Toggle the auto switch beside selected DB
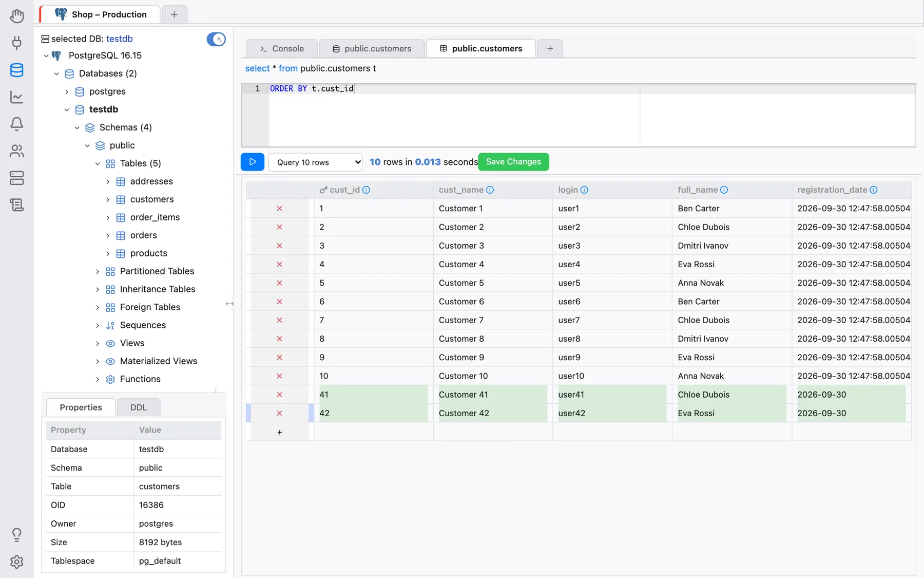 pyautogui.click(x=216, y=39)
